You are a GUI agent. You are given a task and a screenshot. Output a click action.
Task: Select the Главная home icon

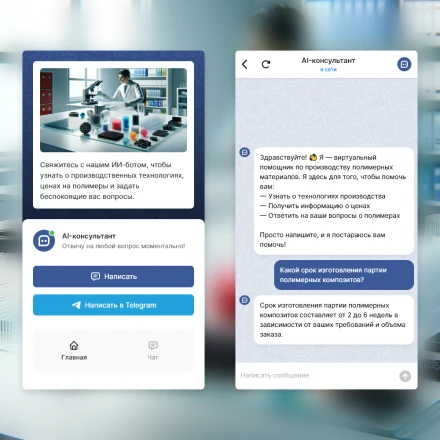(74, 345)
